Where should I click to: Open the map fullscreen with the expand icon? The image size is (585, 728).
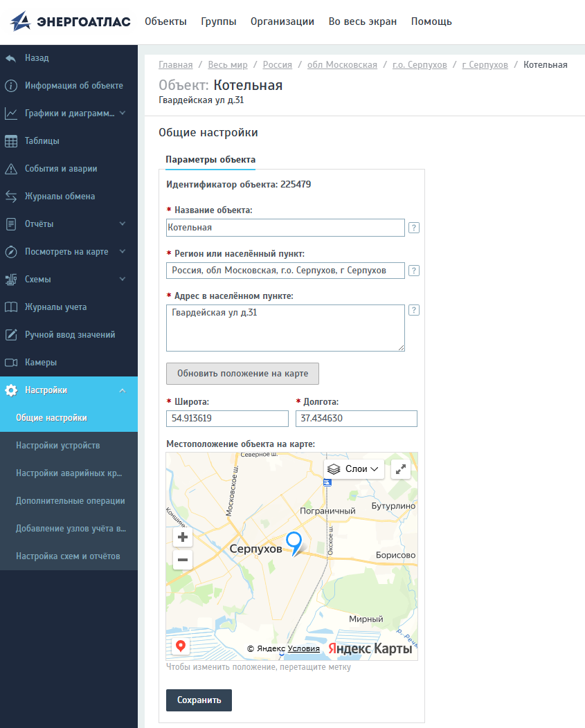[x=401, y=469]
